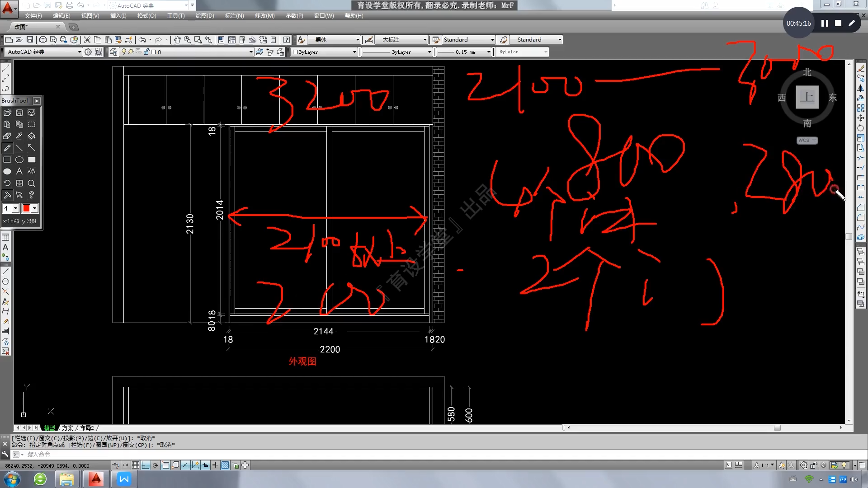Pick the eyedropper tool in BrushTool
Image resolution: width=868 pixels, height=488 pixels.
19,136
